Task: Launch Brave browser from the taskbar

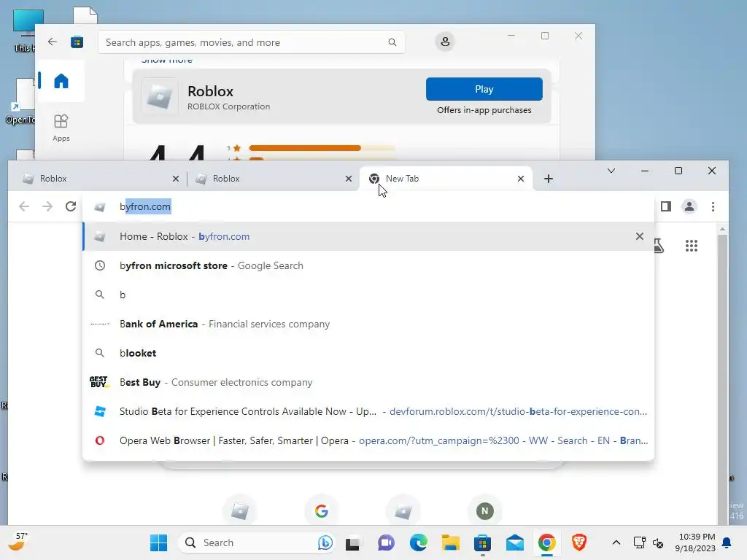Action: (578, 542)
